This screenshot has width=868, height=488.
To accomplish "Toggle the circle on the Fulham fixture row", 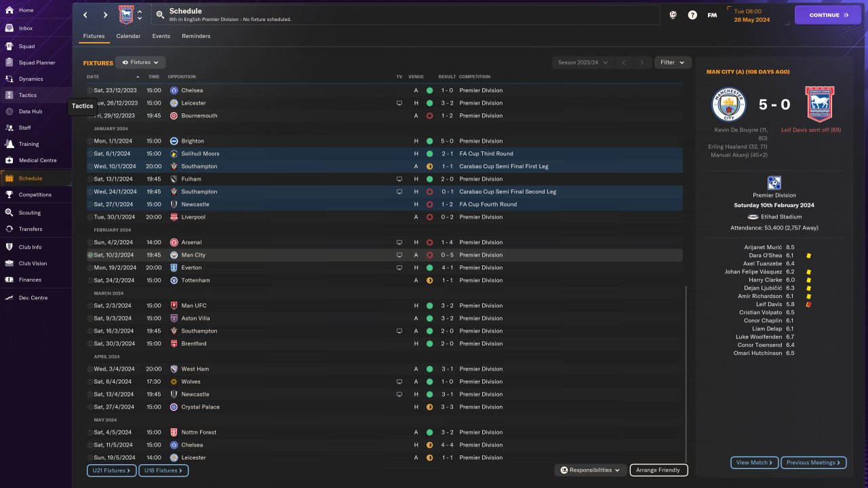I will tap(90, 179).
